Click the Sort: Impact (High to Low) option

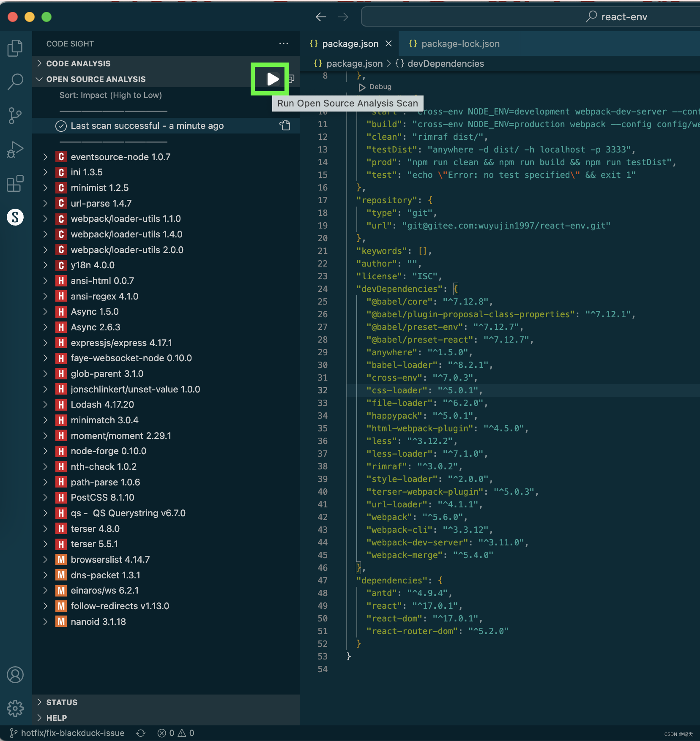pyautogui.click(x=111, y=95)
